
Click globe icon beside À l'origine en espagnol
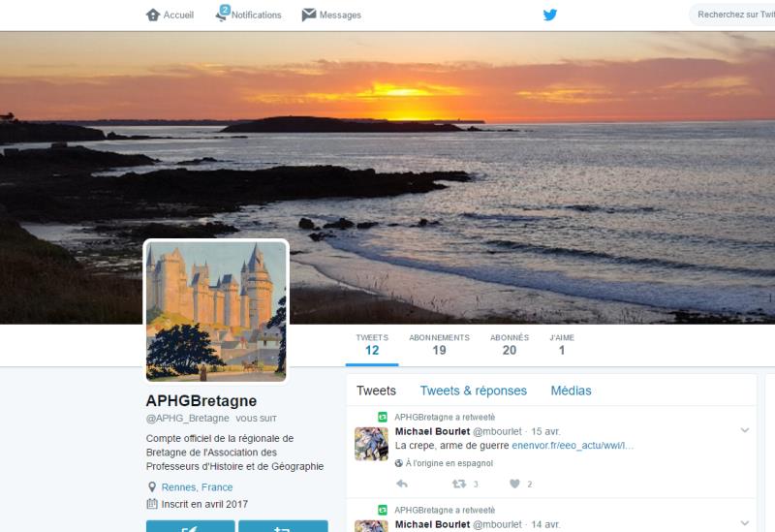click(399, 463)
